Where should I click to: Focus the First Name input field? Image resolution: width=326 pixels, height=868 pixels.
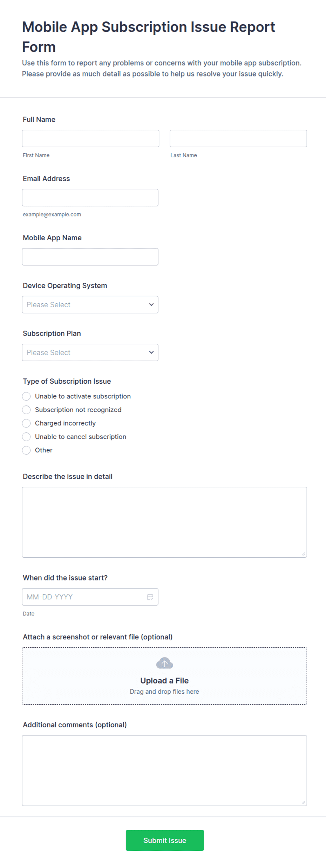point(90,139)
